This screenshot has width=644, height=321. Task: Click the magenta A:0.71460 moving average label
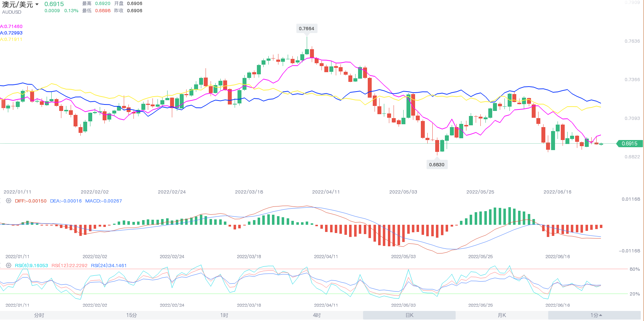pyautogui.click(x=11, y=27)
